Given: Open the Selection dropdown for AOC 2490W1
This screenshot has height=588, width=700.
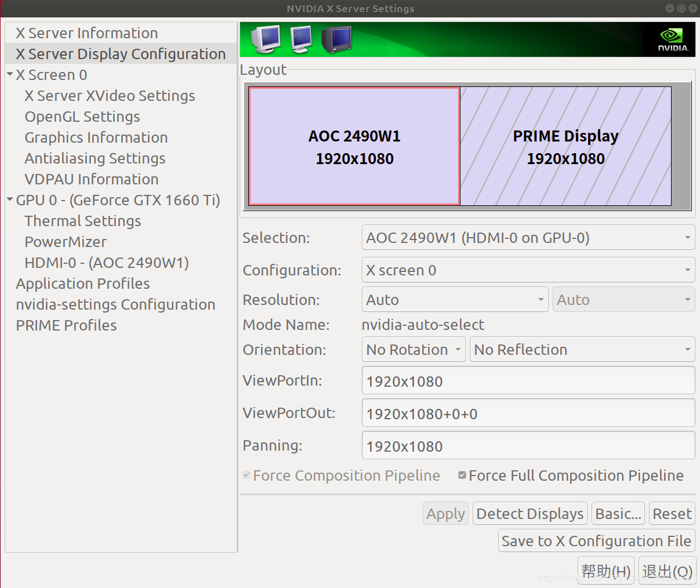Looking at the screenshot, I should 528,238.
